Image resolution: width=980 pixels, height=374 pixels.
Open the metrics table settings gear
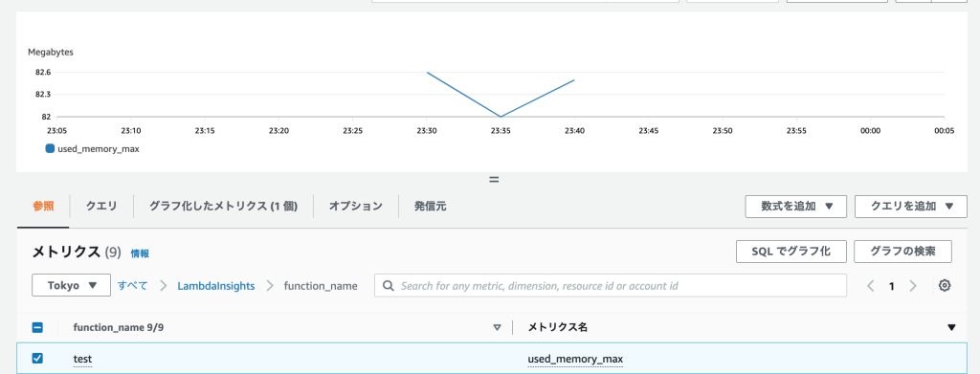pyautogui.click(x=945, y=285)
